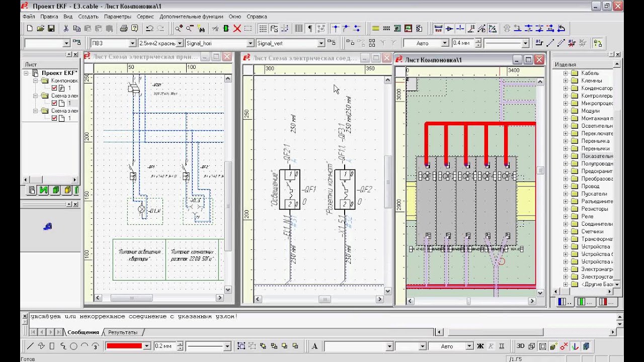Toggle underline text formatting П
This screenshot has width=644, height=362.
[502, 346]
